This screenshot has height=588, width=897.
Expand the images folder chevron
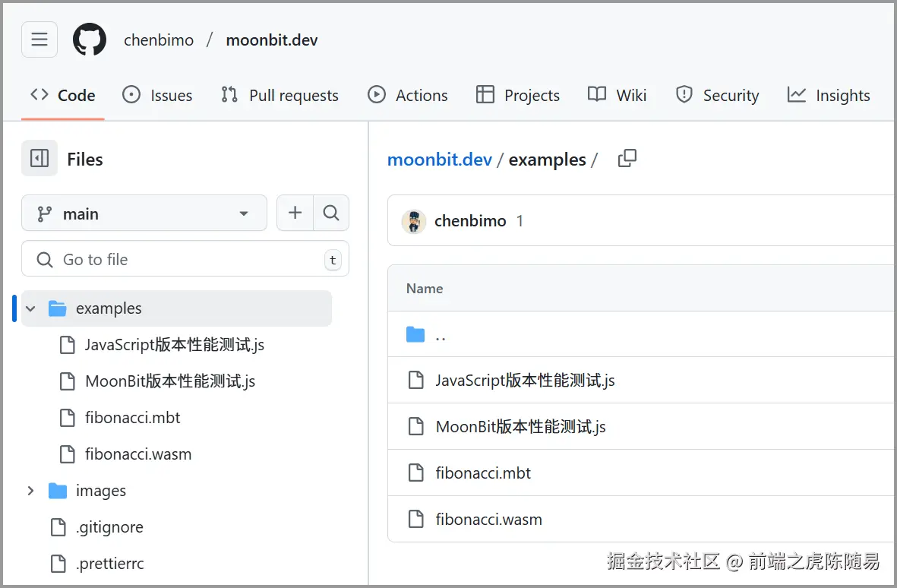pyautogui.click(x=31, y=491)
